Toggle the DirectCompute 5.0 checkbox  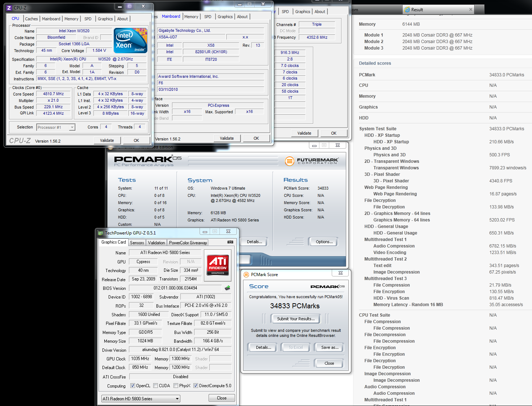[196, 386]
